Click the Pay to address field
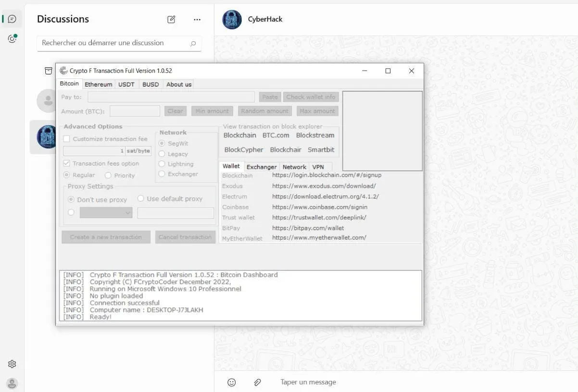The width and height of the screenshot is (578, 392). tap(171, 97)
